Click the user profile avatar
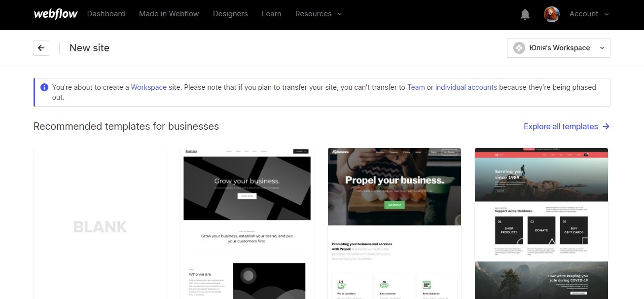644x299 pixels. [x=551, y=14]
